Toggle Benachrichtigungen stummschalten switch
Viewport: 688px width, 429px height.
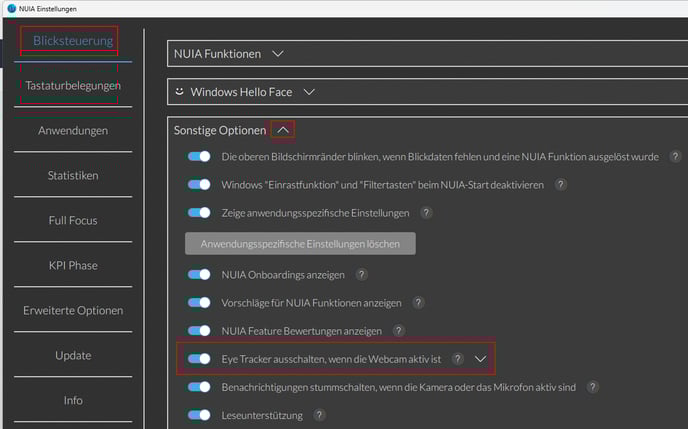(x=199, y=387)
